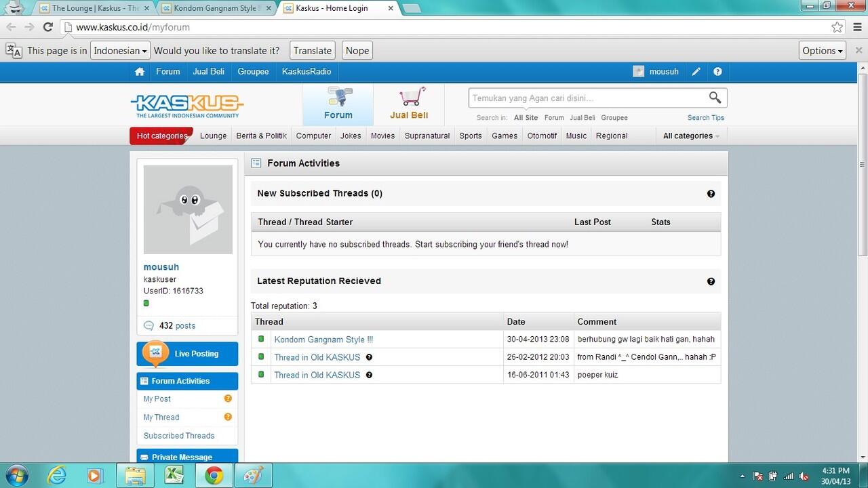The image size is (868, 488).
Task: Open My Thread link
Action: click(x=161, y=418)
